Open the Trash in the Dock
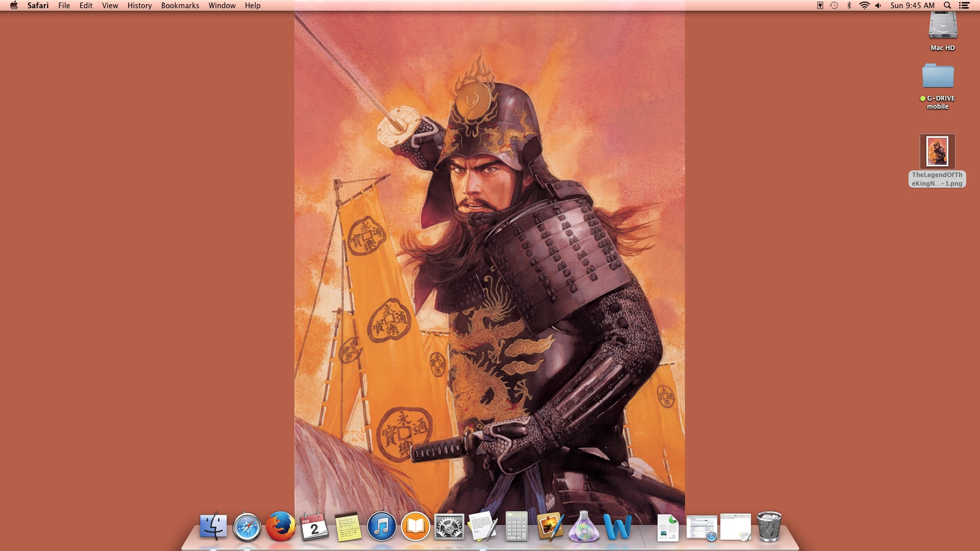980x551 pixels. [769, 527]
